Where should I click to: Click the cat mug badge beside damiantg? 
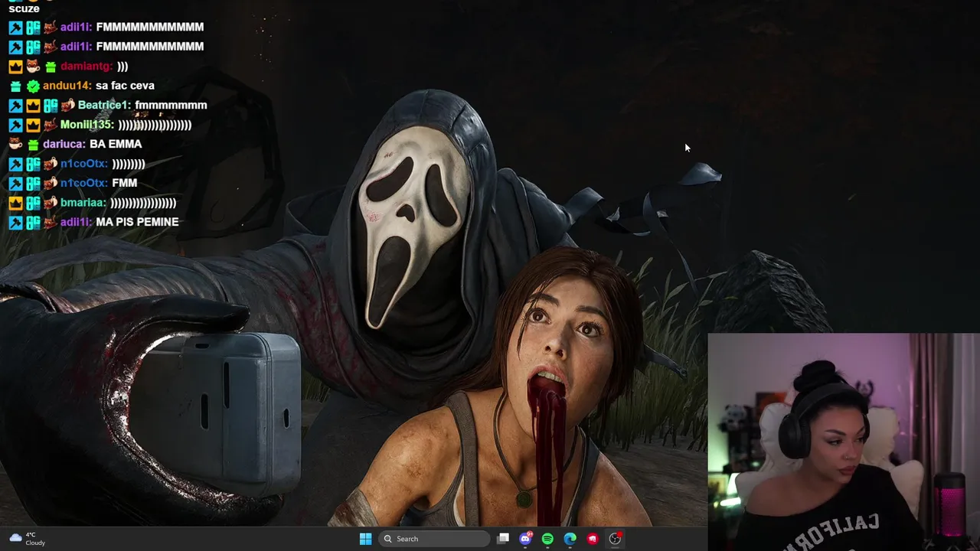point(33,67)
